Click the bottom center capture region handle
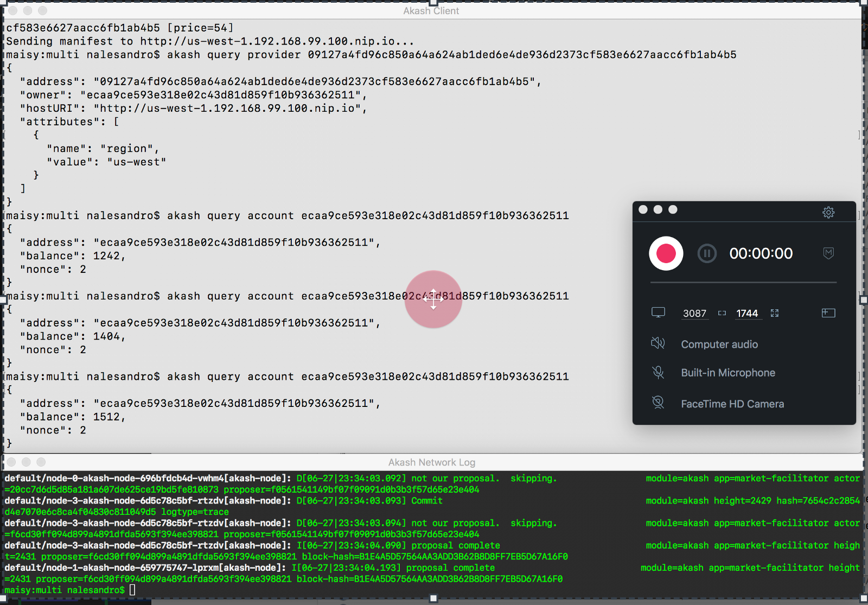This screenshot has height=605, width=868. [x=433, y=598]
